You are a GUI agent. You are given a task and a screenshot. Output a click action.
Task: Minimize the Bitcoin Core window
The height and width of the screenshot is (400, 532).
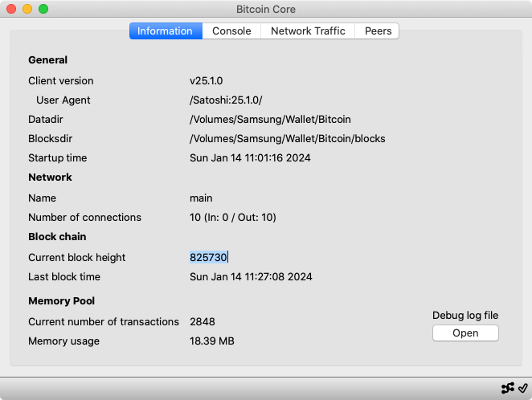point(27,9)
